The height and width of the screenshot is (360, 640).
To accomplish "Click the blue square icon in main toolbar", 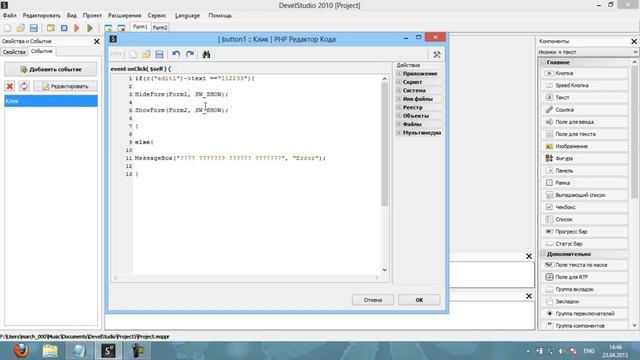I will pyautogui.click(x=64, y=28).
